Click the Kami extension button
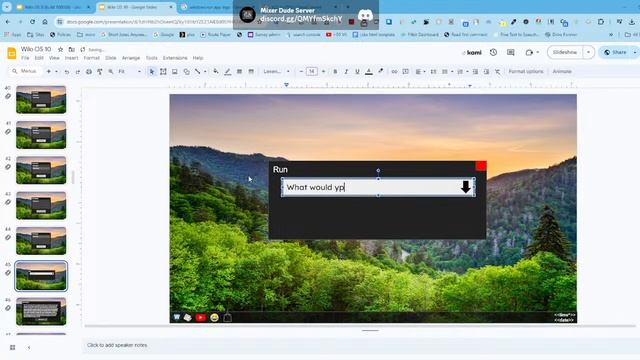 click(x=472, y=52)
